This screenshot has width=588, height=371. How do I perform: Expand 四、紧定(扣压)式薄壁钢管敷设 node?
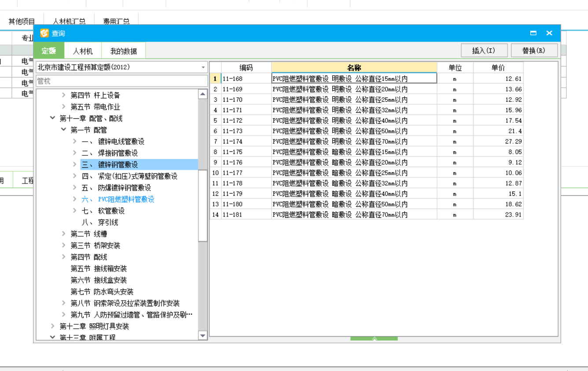click(x=75, y=176)
